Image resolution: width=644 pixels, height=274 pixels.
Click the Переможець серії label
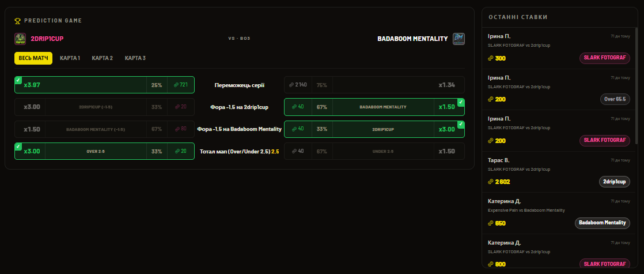240,85
